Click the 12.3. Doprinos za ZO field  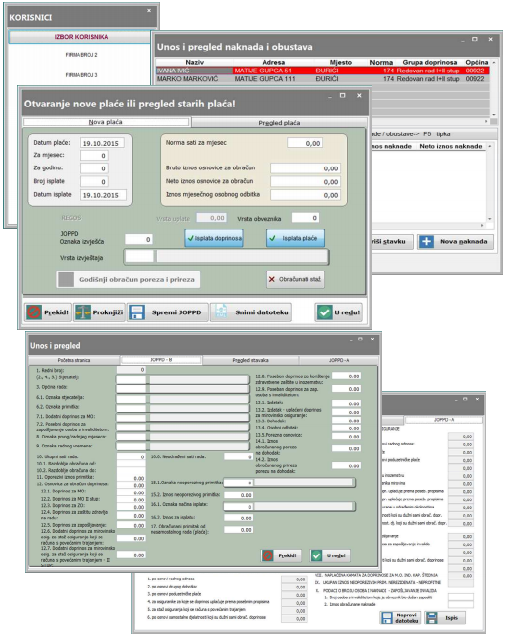click(131, 507)
